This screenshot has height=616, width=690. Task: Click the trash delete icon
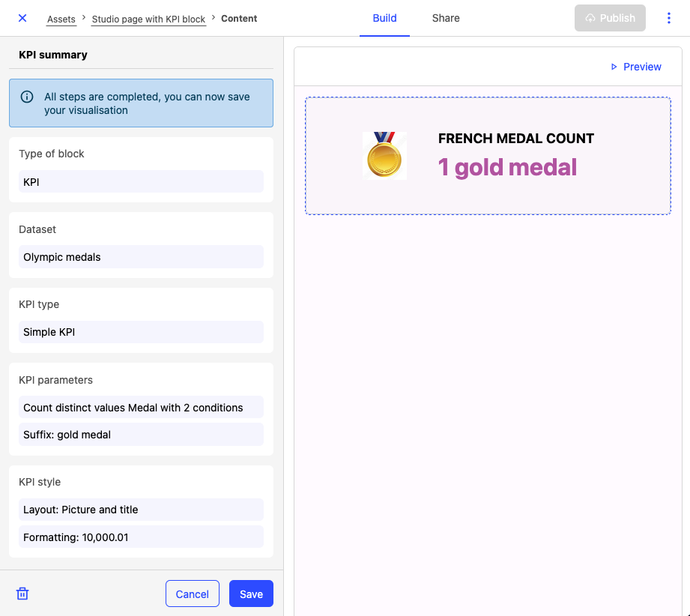pos(22,594)
